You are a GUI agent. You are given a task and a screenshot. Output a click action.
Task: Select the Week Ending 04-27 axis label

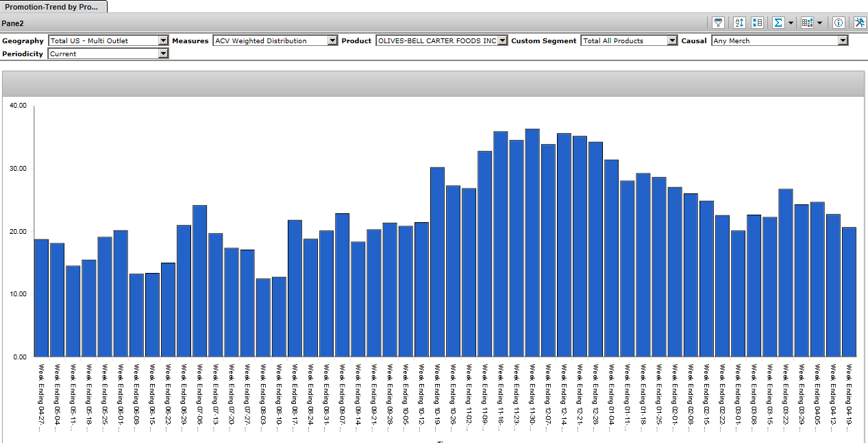[42, 394]
